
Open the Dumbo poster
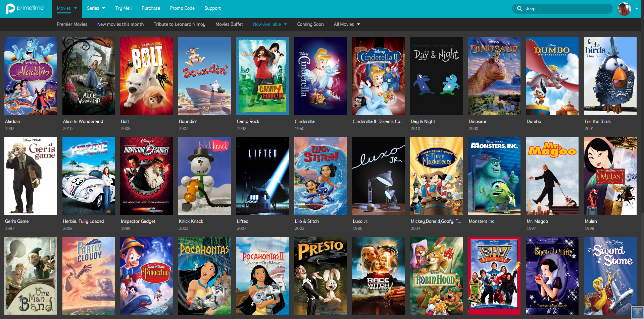[552, 76]
